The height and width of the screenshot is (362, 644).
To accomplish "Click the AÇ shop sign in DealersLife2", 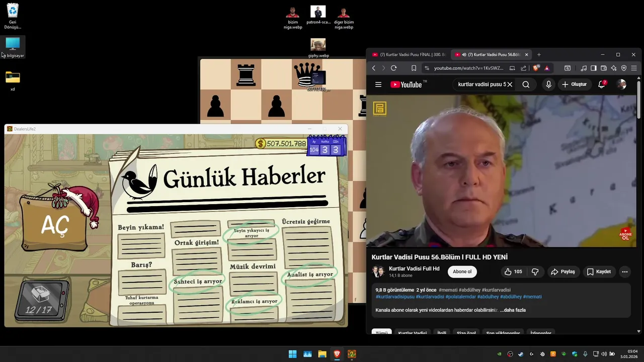I will pyautogui.click(x=54, y=225).
